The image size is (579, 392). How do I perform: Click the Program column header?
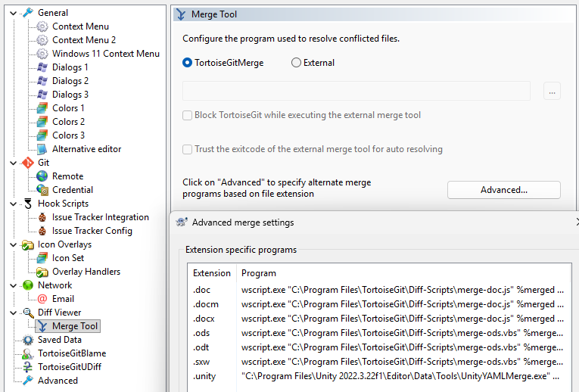[x=403, y=273]
